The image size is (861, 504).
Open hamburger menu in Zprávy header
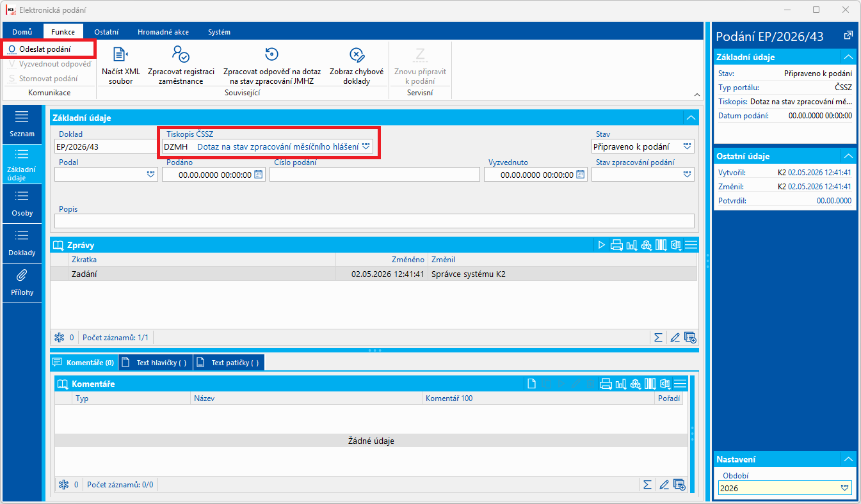pyautogui.click(x=691, y=245)
